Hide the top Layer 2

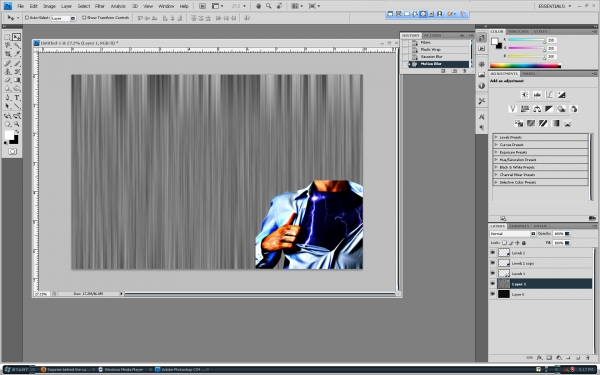pos(492,253)
